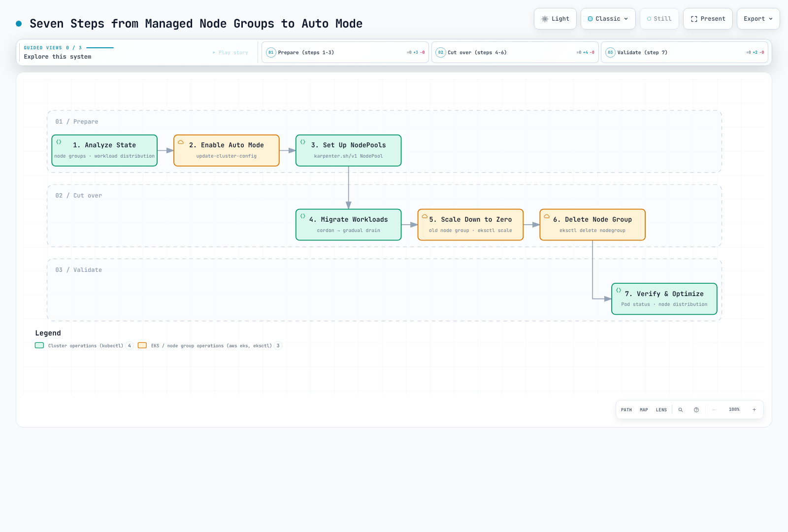788x532 pixels.
Task: Reset zoom via 100% label
Action: (x=734, y=410)
